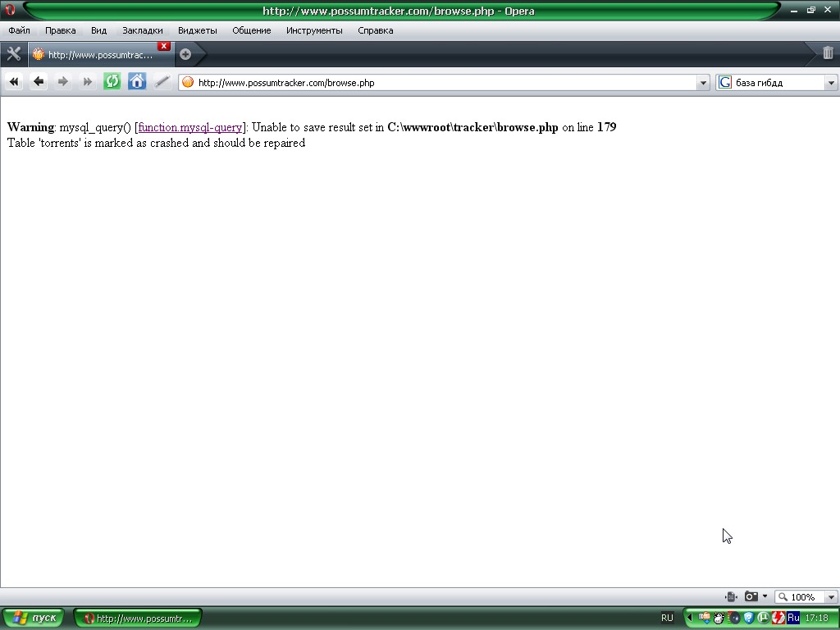Toggle Fit to Width in the status bar
This screenshot has height=630, width=840.
click(731, 597)
